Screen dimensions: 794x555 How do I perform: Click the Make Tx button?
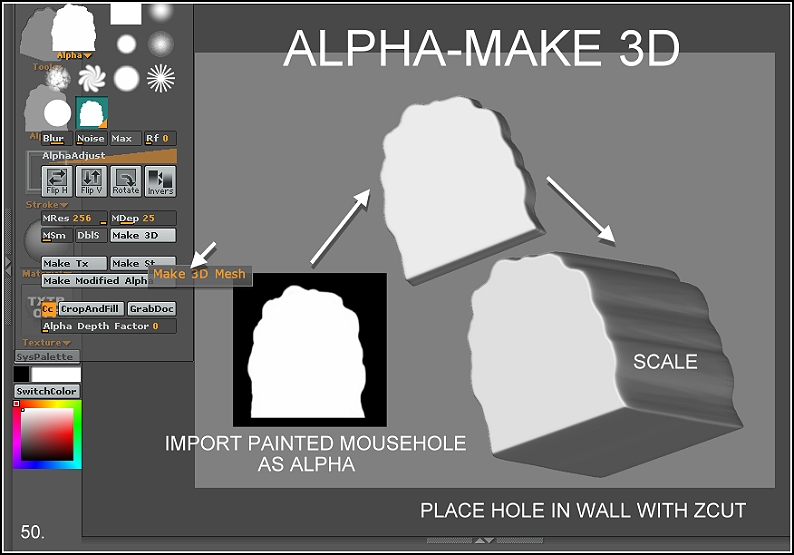[74, 264]
